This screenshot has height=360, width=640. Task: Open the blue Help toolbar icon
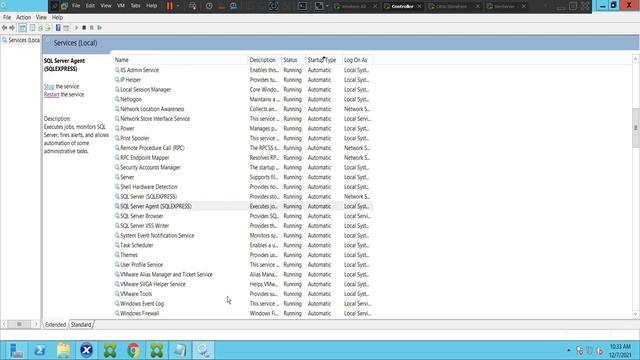tap(58, 28)
